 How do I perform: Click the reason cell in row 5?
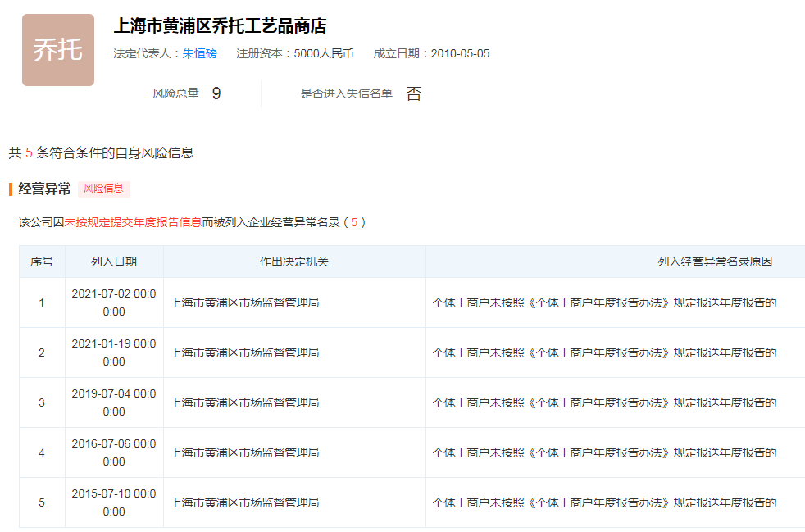tap(615, 502)
